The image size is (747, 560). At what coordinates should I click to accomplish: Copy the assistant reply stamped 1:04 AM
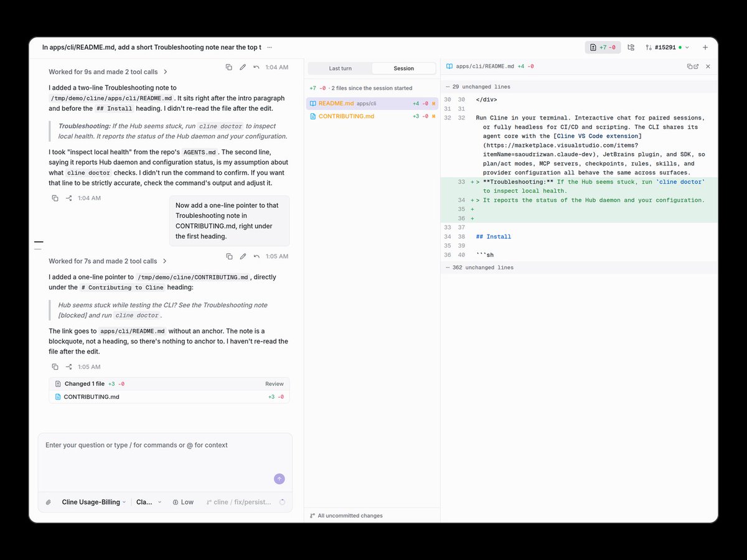55,198
